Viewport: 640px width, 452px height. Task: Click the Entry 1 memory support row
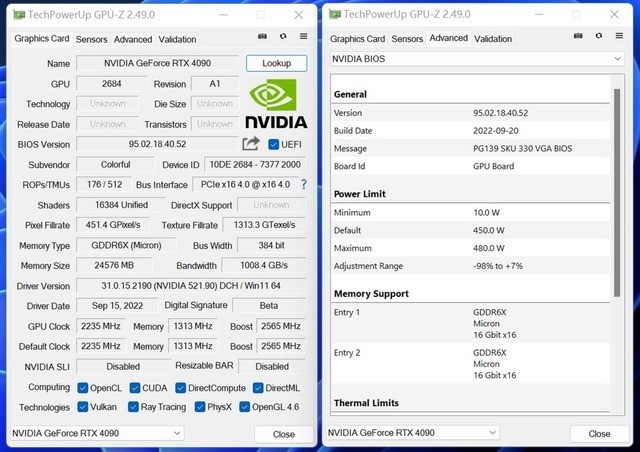point(470,323)
